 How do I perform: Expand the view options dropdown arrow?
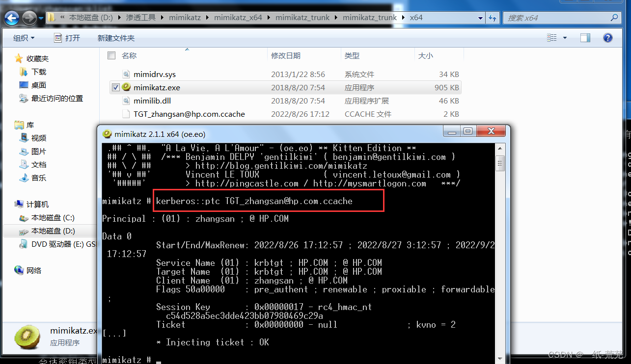point(565,38)
